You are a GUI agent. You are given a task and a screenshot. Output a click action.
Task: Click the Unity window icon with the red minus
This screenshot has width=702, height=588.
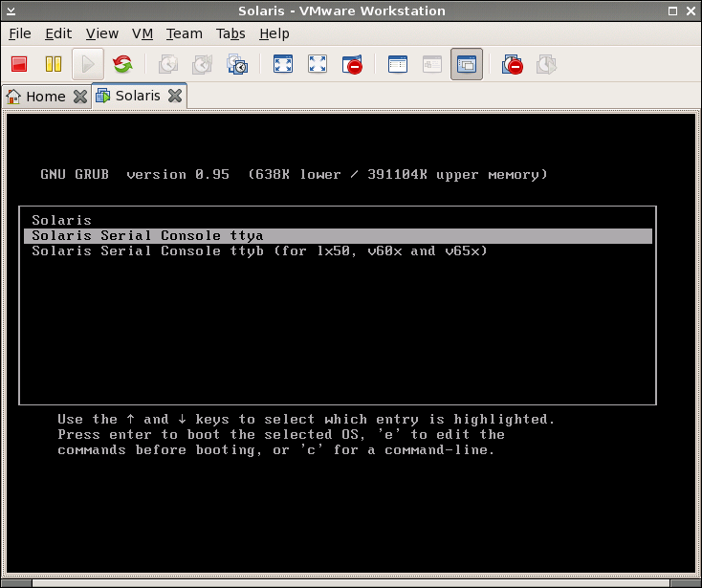coord(352,64)
